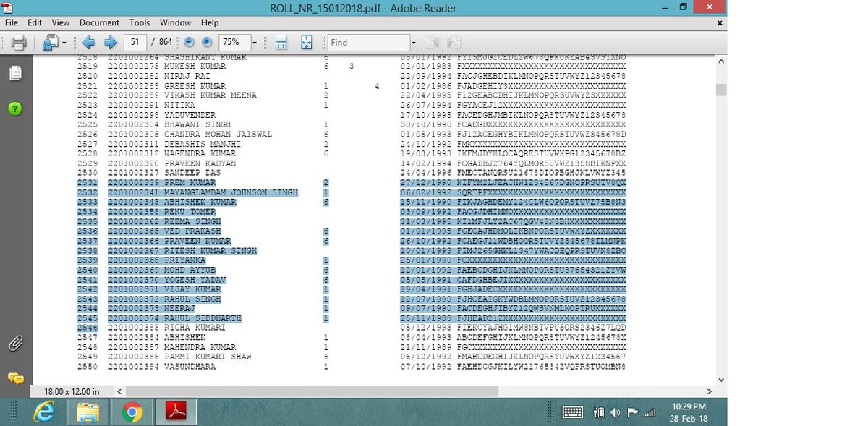Click serial number 2550
Screen dimensions: 868x426
pyautogui.click(x=87, y=367)
